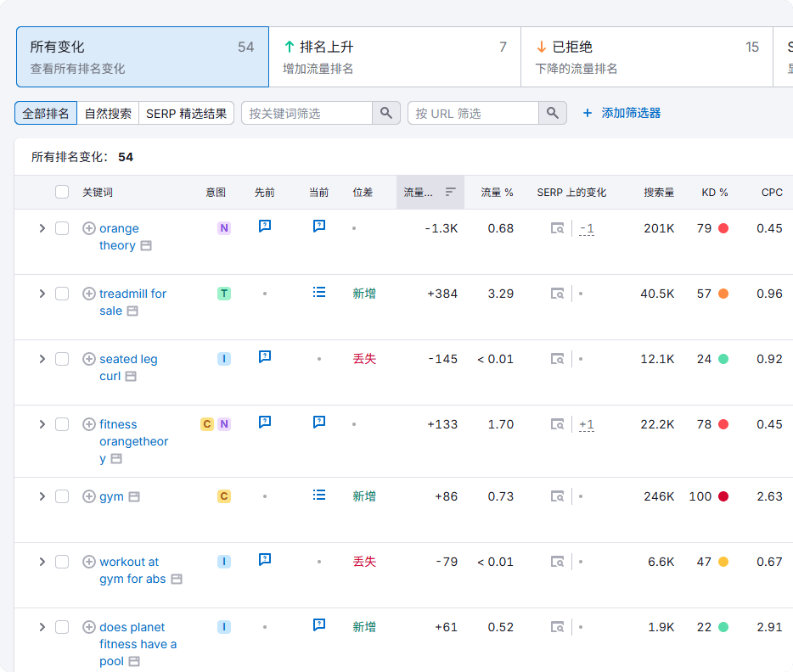Expand the "fitness orangetheory" keyword row

click(x=42, y=423)
